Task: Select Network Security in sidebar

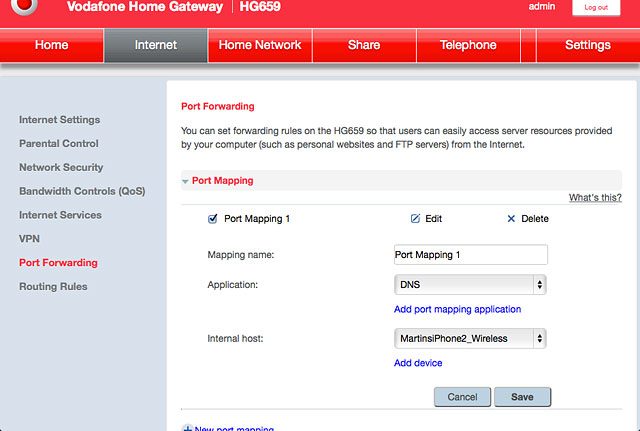Action: [61, 167]
